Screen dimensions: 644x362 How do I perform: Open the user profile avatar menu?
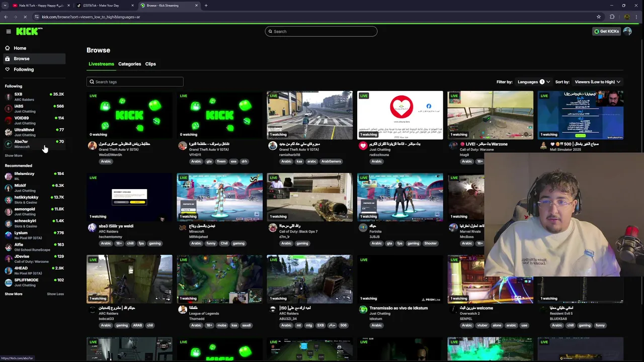(x=627, y=31)
